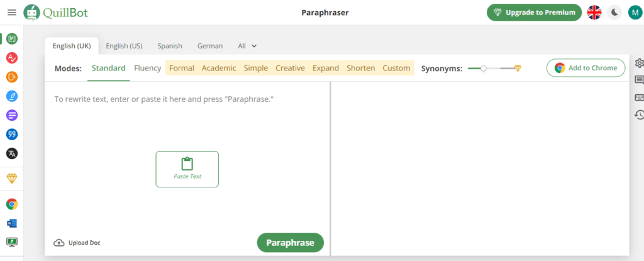Image resolution: width=644 pixels, height=261 pixels.
Task: Switch to the Spanish tab
Action: click(x=170, y=46)
